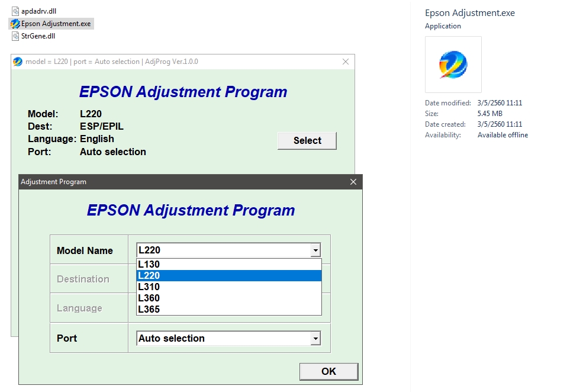Click the Epson Adjustment.exe heading in details pane
The width and height of the screenshot is (567, 392).
pyautogui.click(x=470, y=13)
